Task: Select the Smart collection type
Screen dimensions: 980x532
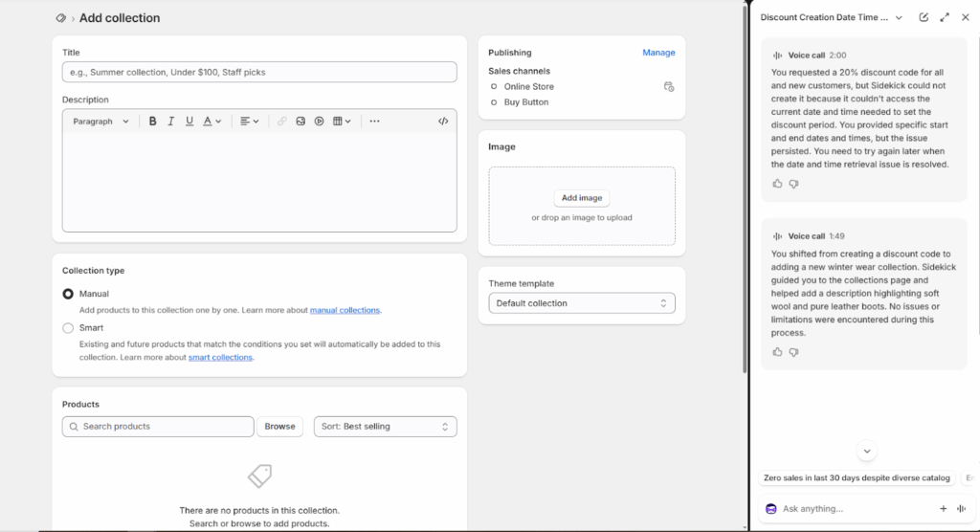Action: [x=68, y=328]
